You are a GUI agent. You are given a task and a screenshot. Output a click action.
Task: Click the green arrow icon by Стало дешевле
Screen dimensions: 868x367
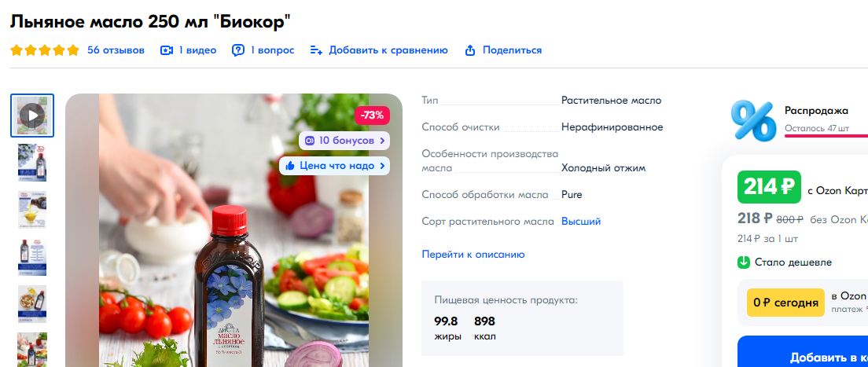point(744,262)
